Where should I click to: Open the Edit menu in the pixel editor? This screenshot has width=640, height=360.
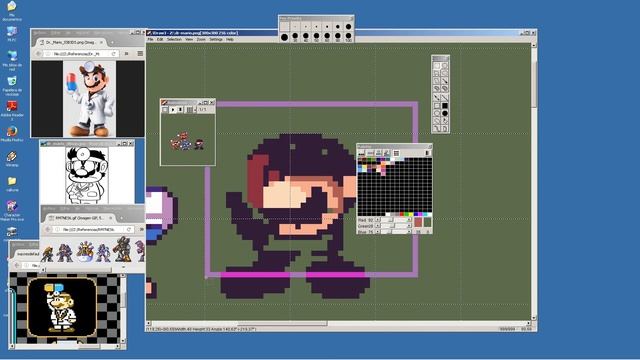click(160, 40)
